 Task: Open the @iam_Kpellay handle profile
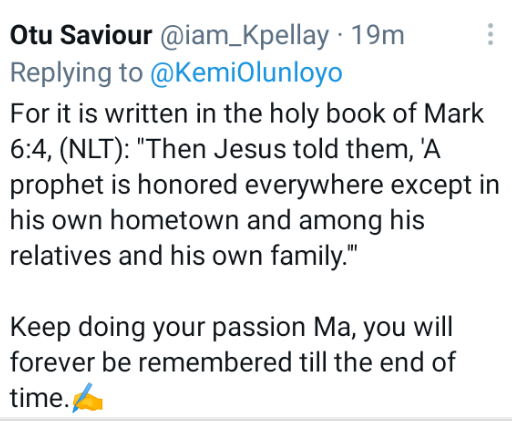245,36
